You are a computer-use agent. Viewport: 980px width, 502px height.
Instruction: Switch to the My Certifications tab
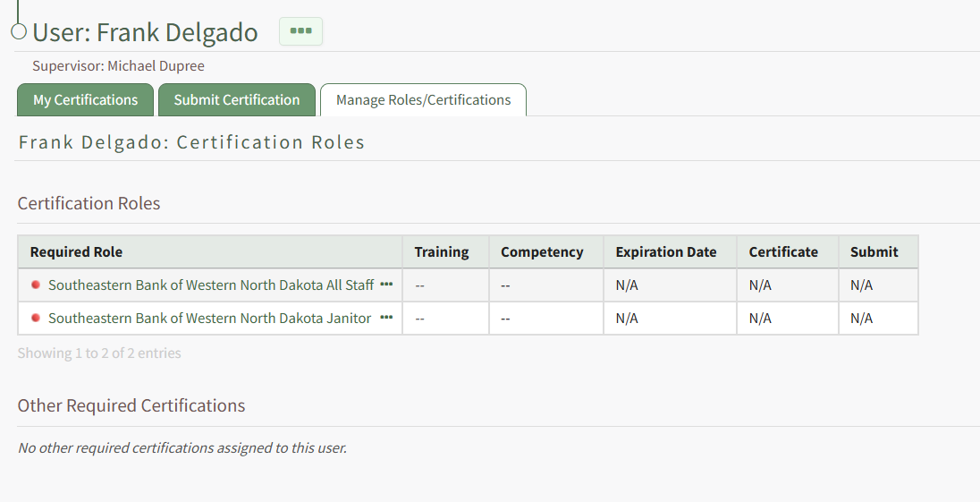coord(86,100)
